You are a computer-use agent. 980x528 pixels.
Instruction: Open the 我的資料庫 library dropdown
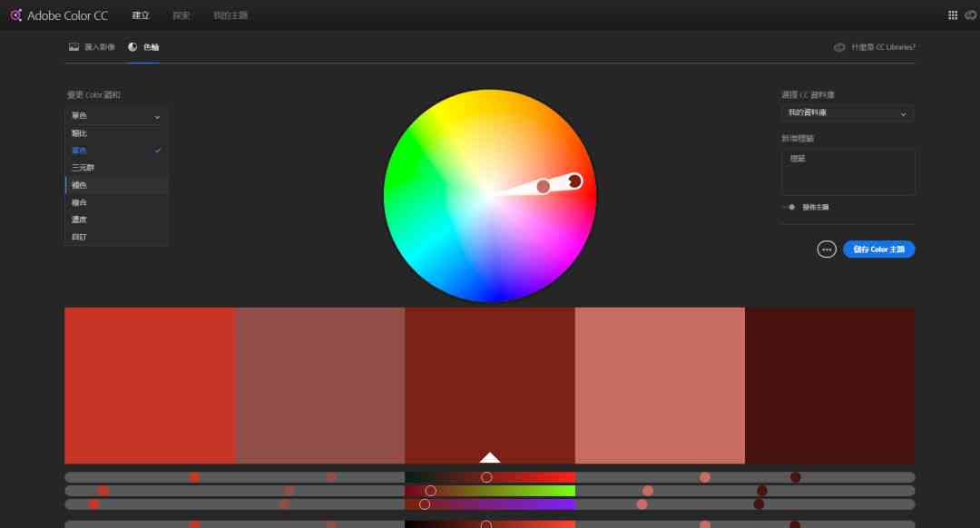pyautogui.click(x=847, y=113)
